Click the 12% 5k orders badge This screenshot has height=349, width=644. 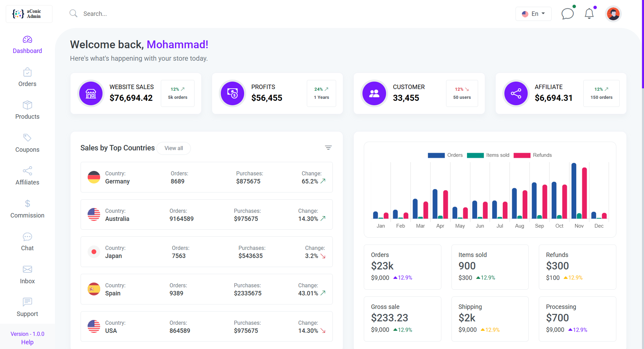(x=178, y=93)
